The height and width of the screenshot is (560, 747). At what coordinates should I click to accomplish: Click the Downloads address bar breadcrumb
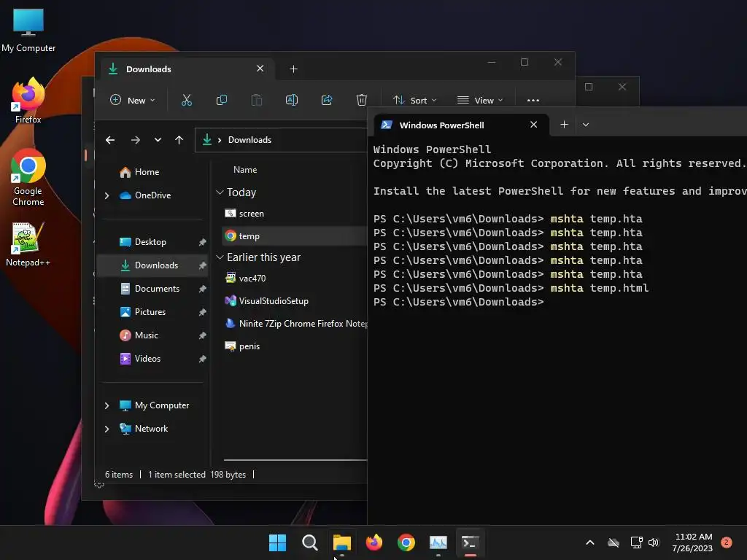tap(249, 140)
